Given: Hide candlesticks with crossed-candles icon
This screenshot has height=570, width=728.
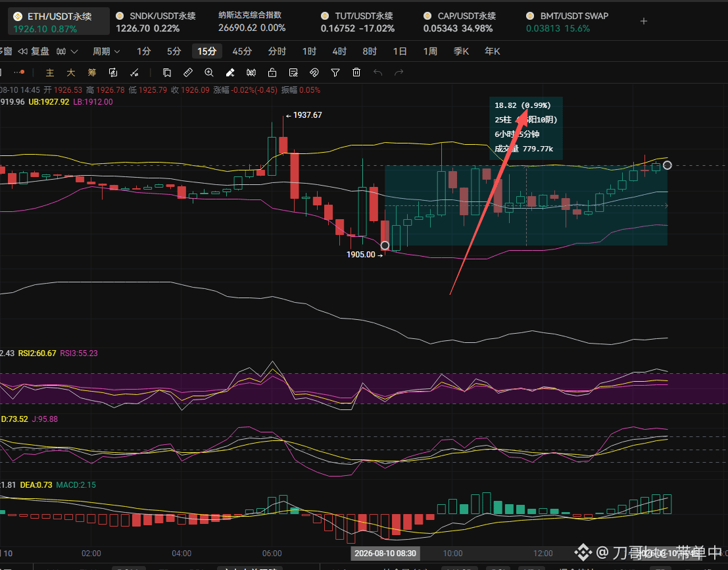Looking at the screenshot, I should (251, 72).
